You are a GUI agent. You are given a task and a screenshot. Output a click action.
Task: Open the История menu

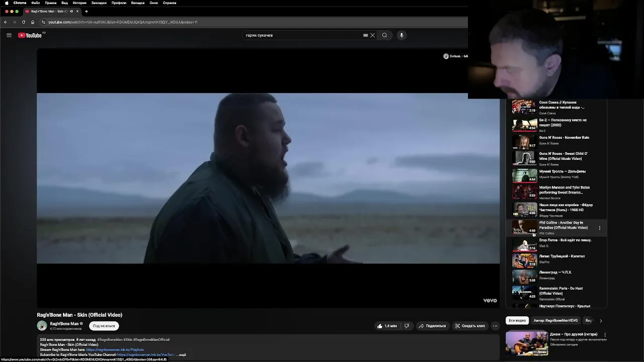(79, 3)
